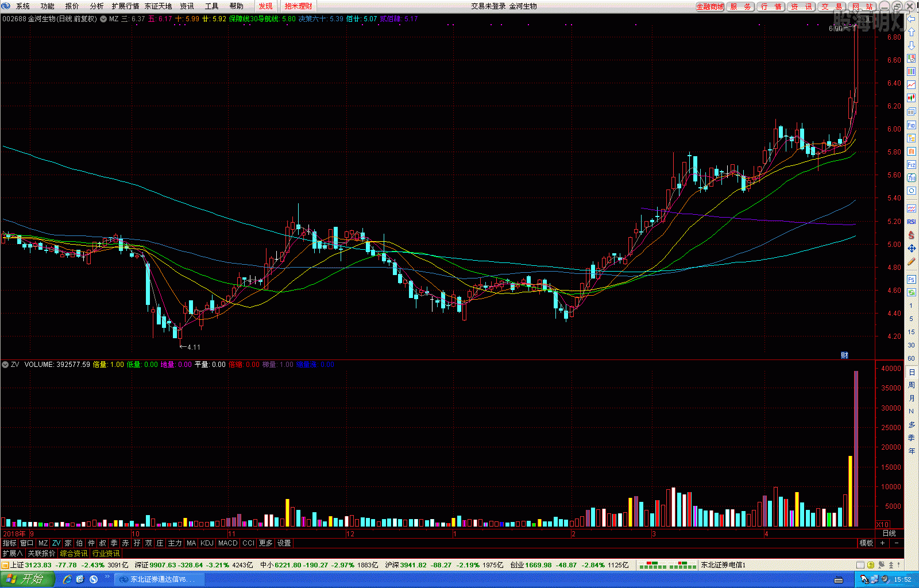Click the Windows 开始 start button
Image resolution: width=919 pixels, height=588 pixels.
pos(27,579)
